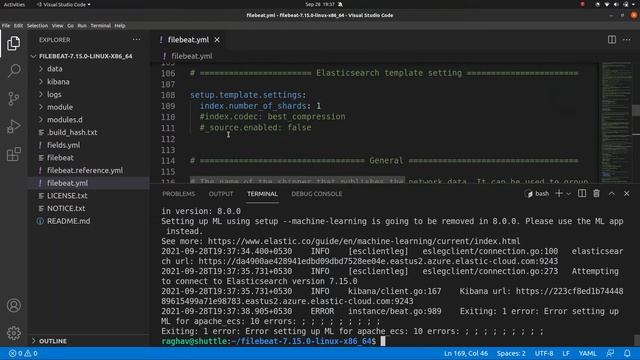Open the Terminal menu
This screenshot has width=640, height=360.
click(100, 25)
